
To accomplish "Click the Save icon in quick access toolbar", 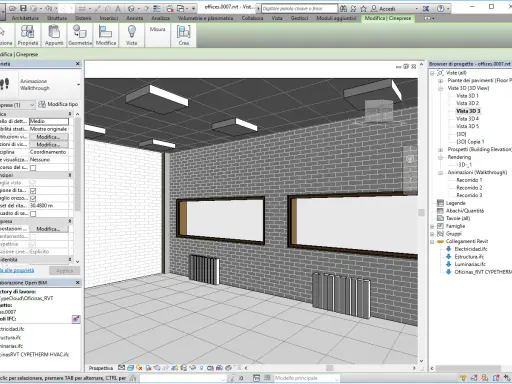I will click(23, 8).
